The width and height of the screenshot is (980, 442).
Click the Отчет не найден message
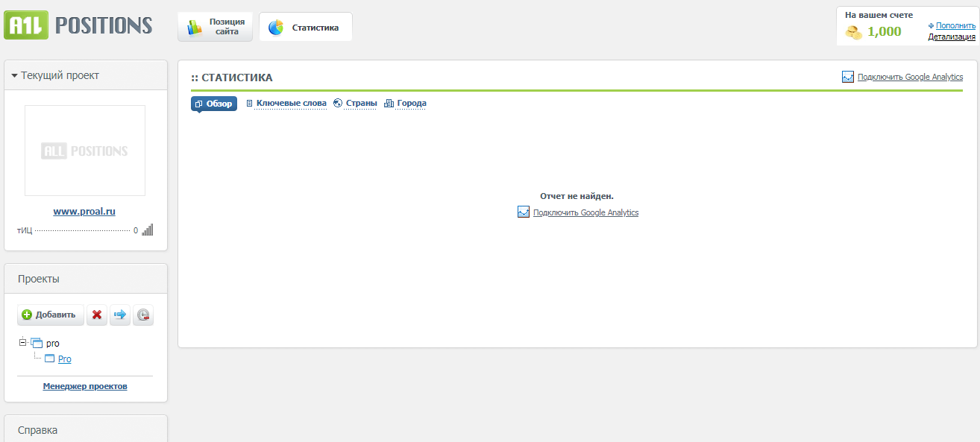(577, 196)
